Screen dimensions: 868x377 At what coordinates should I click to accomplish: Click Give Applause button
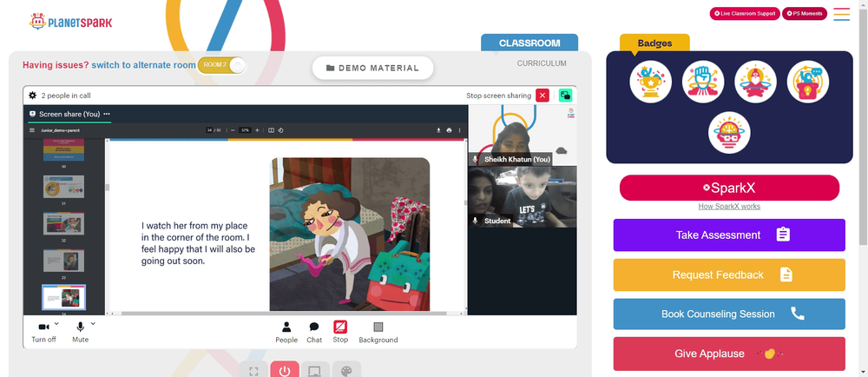[x=729, y=354]
